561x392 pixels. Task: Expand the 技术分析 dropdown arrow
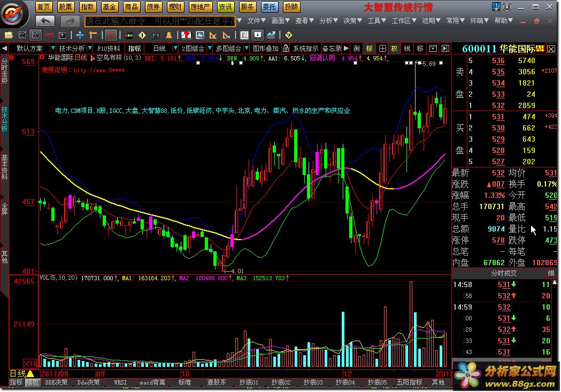click(x=89, y=48)
